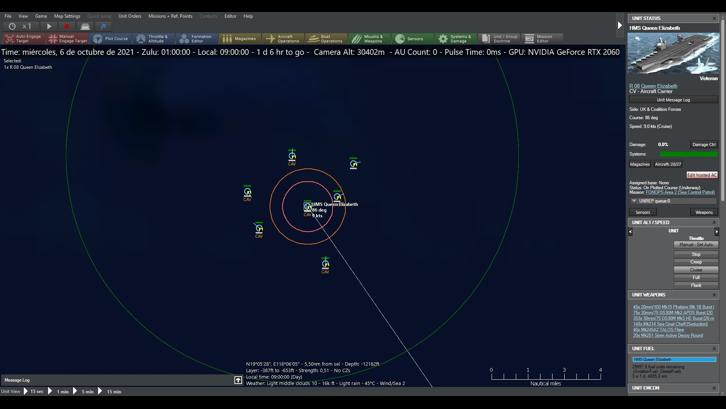Select the escort ship south of carrier

pyautogui.click(x=325, y=264)
